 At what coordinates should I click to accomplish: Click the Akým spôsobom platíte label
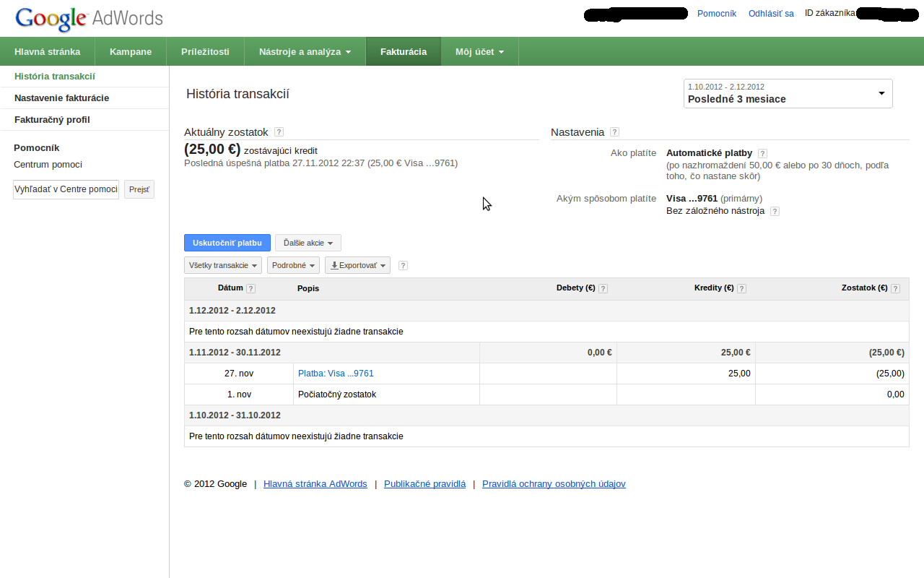pyautogui.click(x=606, y=199)
